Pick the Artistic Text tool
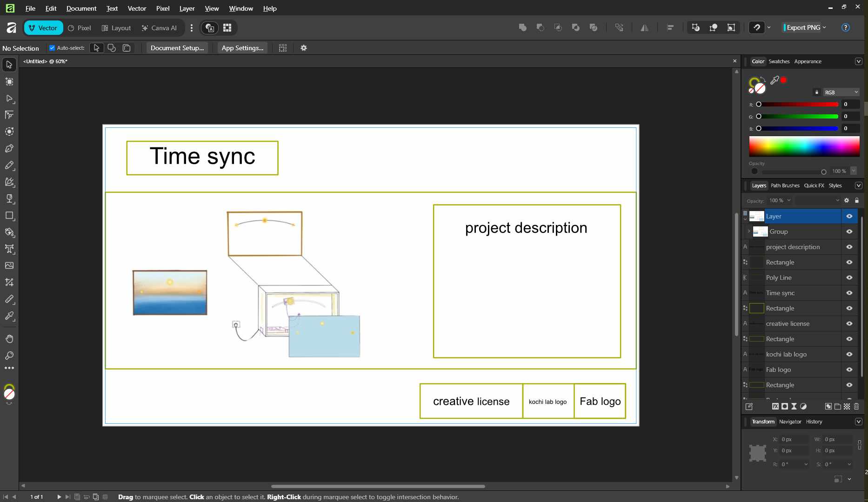This screenshot has height=502, width=868. pos(9,249)
